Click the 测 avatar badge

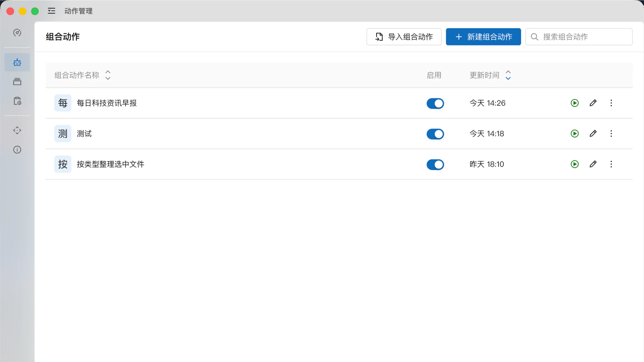click(x=63, y=134)
